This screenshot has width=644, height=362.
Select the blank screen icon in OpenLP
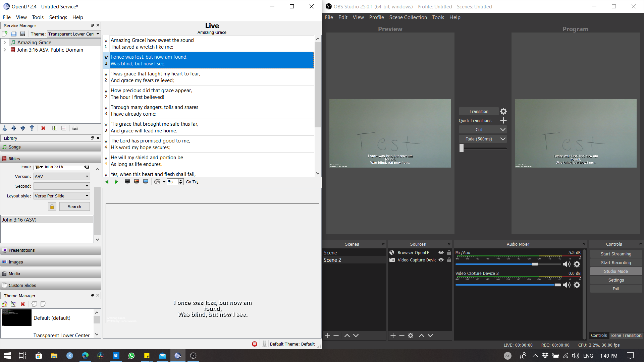pos(127,182)
